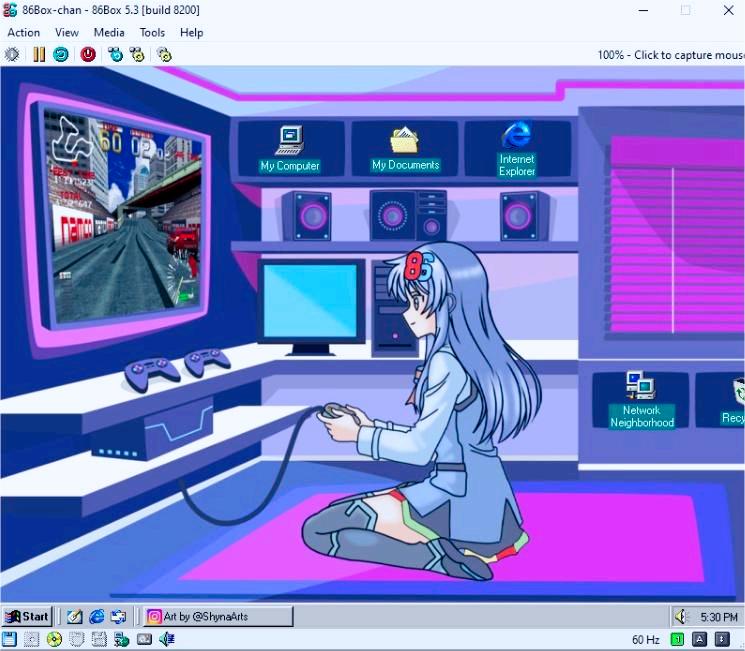
Task: Open the Media menu
Action: click(x=109, y=32)
